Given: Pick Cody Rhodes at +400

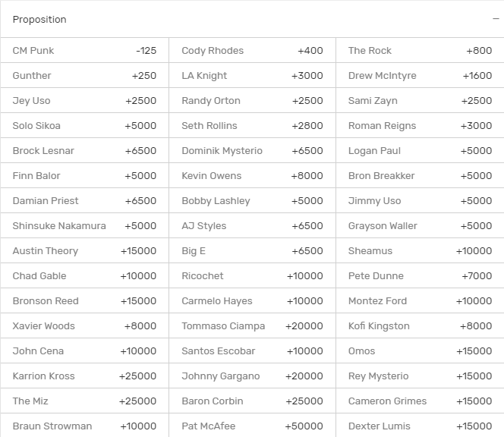Looking at the screenshot, I should coord(252,51).
